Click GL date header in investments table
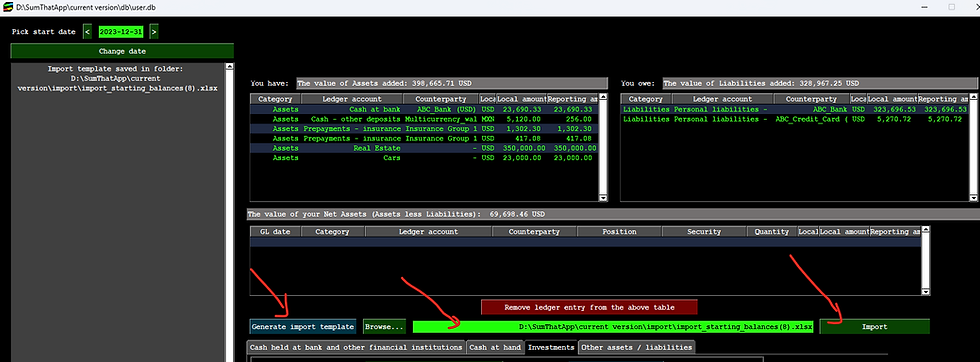980x362 pixels. [x=276, y=231]
